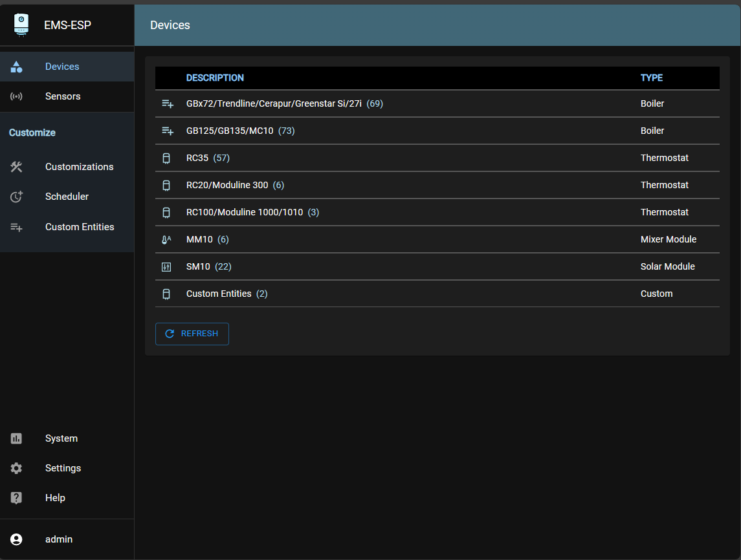Screen dimensions: 741x560
Task: Click the SM10 solar module icon
Action: pos(166,266)
